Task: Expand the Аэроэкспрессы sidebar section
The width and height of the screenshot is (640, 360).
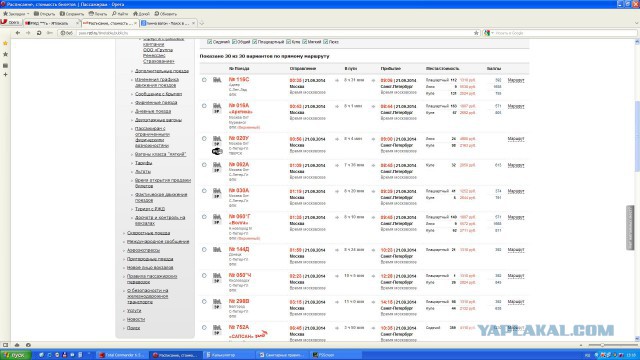Action: pyautogui.click(x=143, y=251)
